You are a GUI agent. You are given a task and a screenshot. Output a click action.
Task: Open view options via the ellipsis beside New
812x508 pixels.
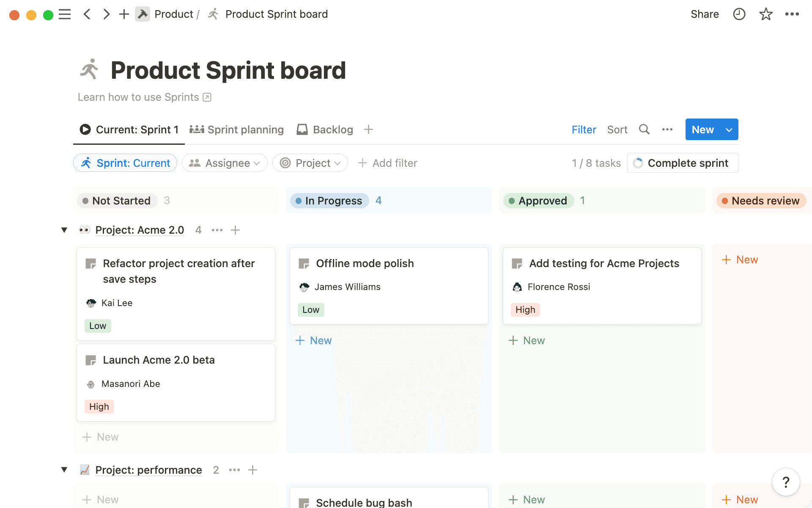point(667,130)
